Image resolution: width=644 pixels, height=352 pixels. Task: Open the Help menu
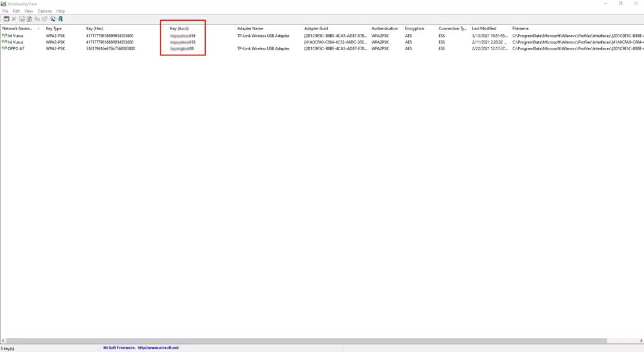coord(60,11)
